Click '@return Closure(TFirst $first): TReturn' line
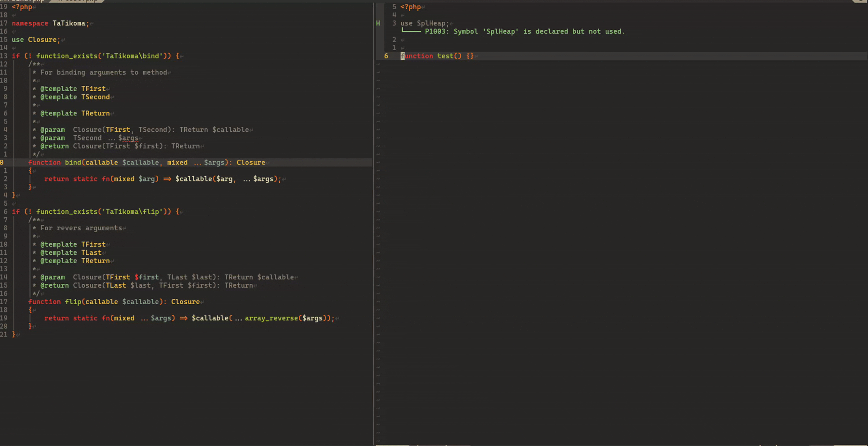868x446 pixels. [x=120, y=146]
